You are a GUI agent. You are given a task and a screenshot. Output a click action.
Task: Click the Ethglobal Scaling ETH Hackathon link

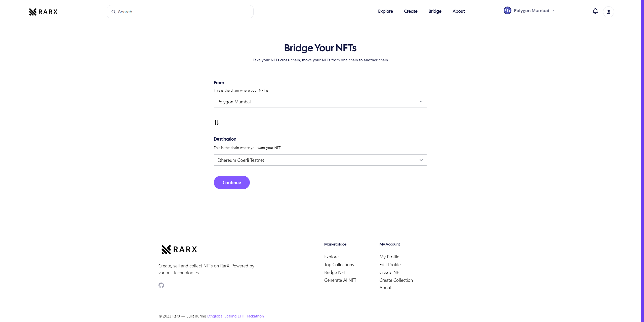pyautogui.click(x=235, y=316)
